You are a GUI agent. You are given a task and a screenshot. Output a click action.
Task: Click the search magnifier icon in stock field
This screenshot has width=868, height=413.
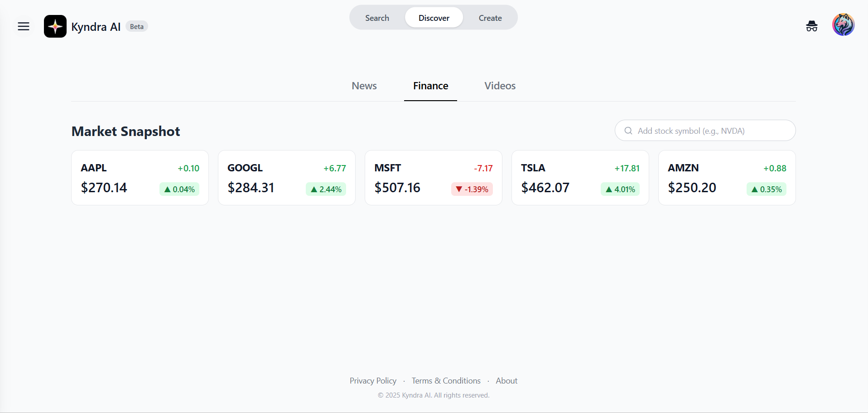tap(628, 131)
